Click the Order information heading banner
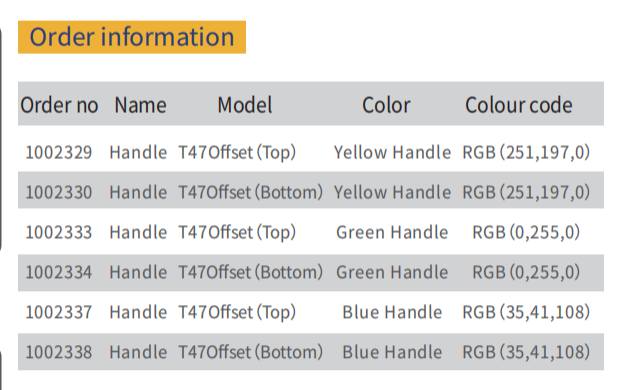Screen dimensions: 624x390 point(132,37)
